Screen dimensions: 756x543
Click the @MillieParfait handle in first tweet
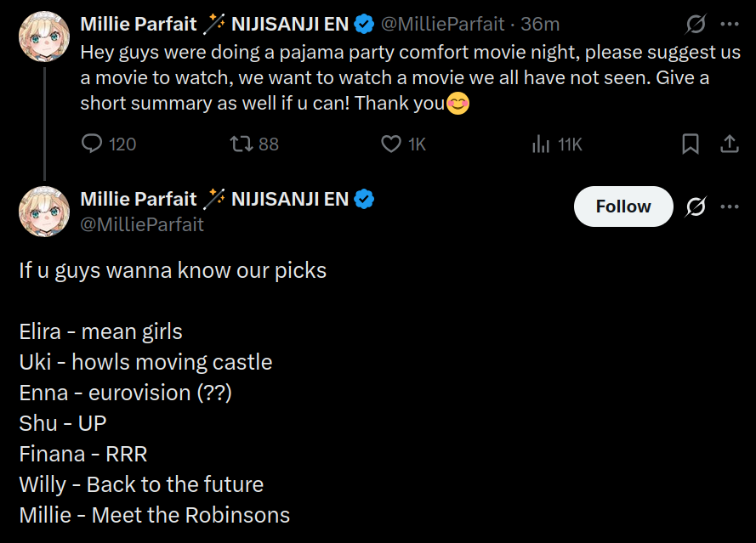(x=442, y=24)
